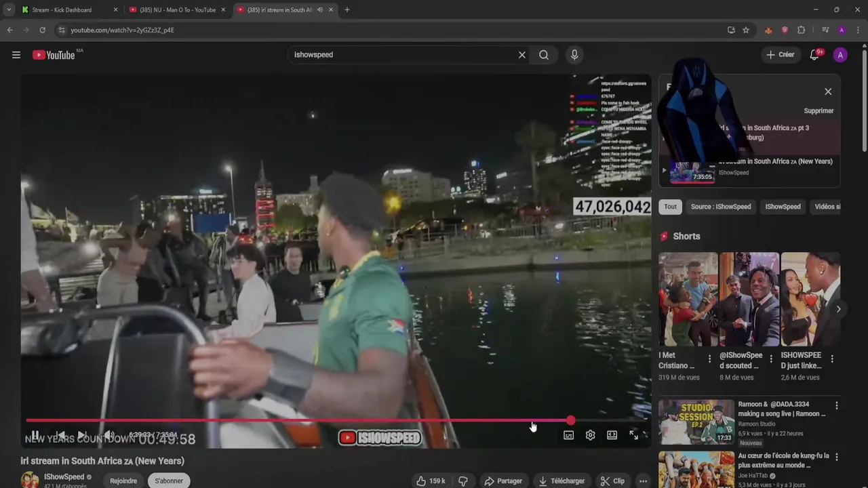Select the IShowSpeed filter chip
The width and height of the screenshot is (868, 488).
tap(783, 207)
